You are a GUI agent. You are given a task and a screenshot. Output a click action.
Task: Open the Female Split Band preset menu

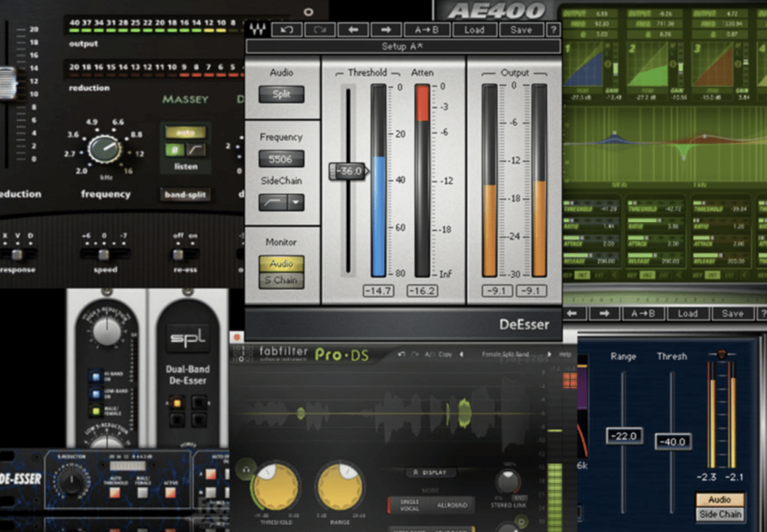[x=505, y=354]
